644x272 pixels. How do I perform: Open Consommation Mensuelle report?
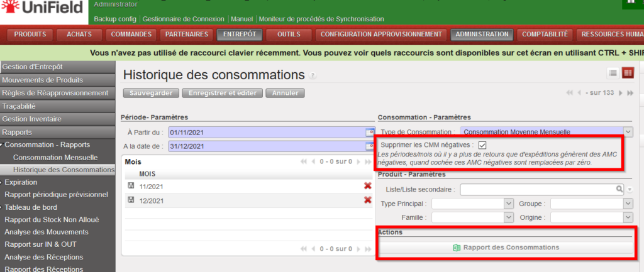pos(55,158)
